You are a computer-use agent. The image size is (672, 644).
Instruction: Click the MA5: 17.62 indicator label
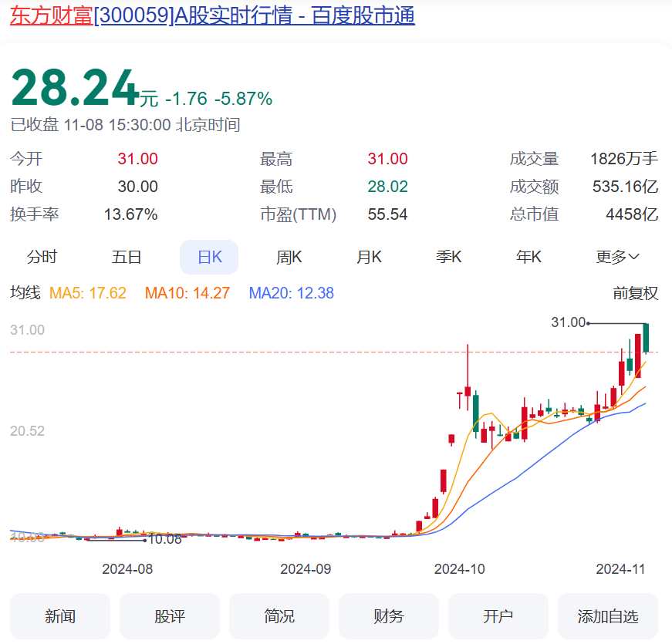pyautogui.click(x=88, y=294)
